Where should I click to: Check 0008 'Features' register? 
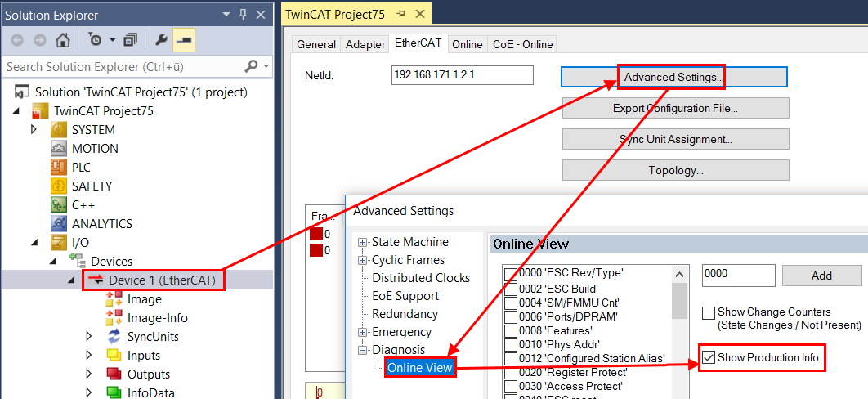pyautogui.click(x=510, y=331)
